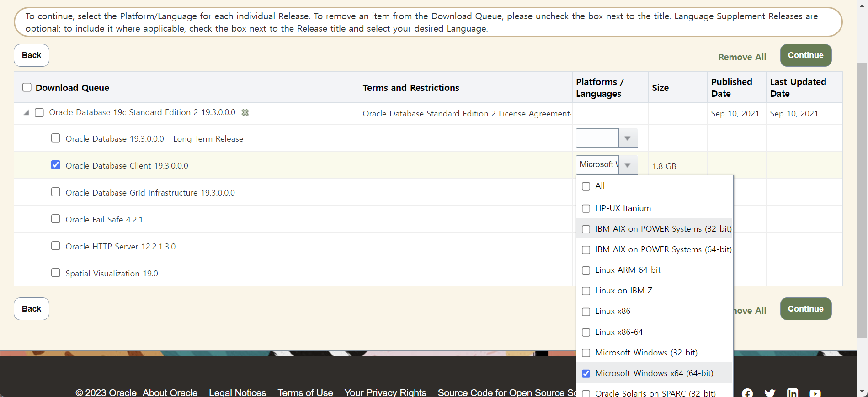Check Spatial Visualization 19.0
The height and width of the screenshot is (397, 868).
56,273
